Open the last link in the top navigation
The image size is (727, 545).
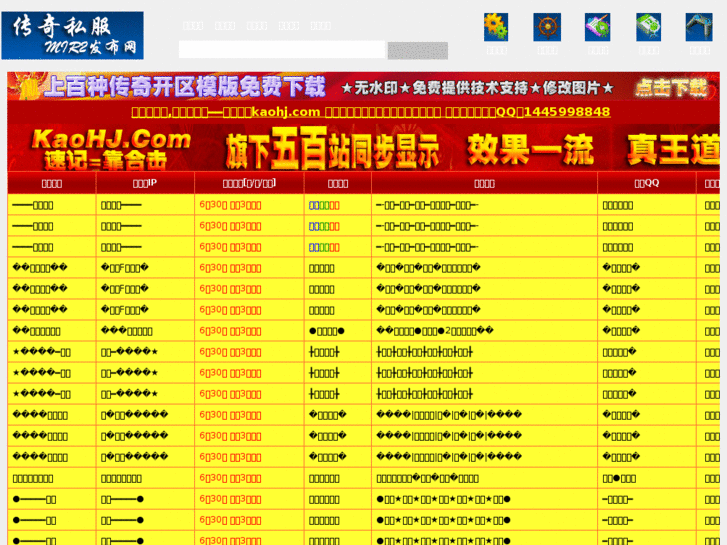321,26
